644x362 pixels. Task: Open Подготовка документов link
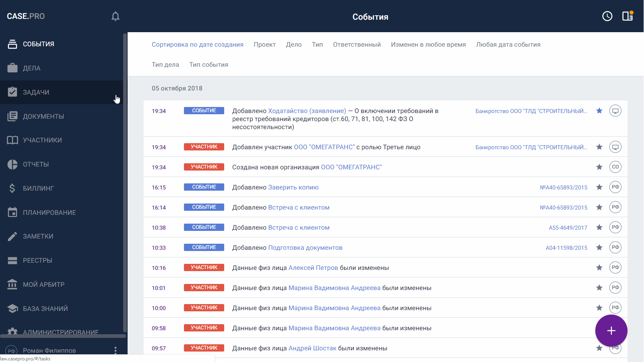pyautogui.click(x=305, y=248)
